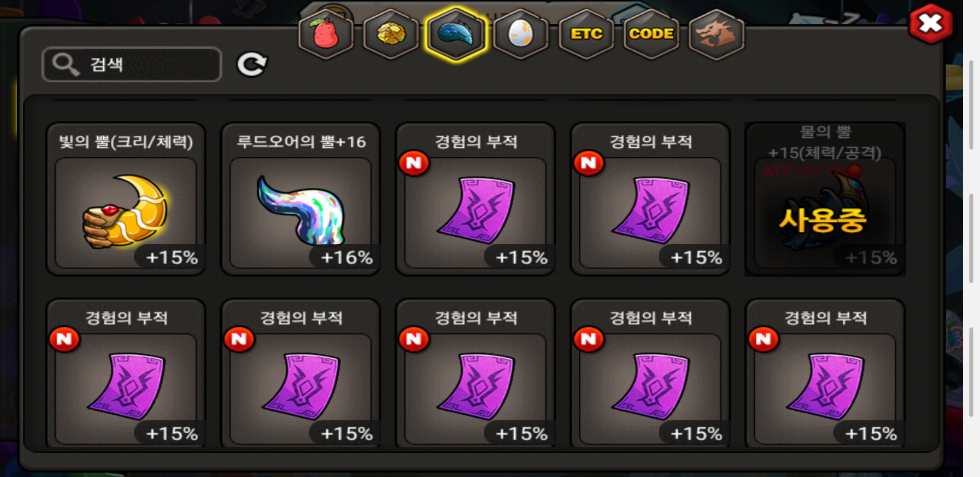
Task: Select bottom-left 경험의 부적 talisman card
Action: [126, 373]
